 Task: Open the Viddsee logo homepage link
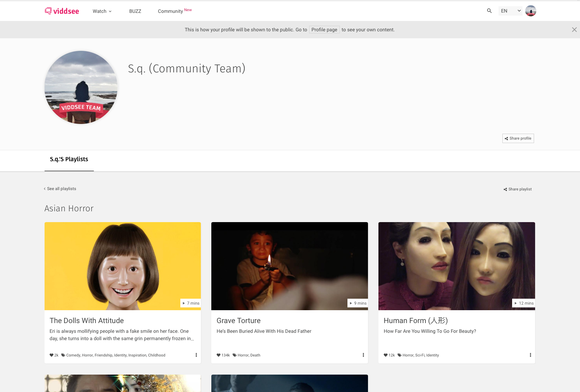pos(62,11)
